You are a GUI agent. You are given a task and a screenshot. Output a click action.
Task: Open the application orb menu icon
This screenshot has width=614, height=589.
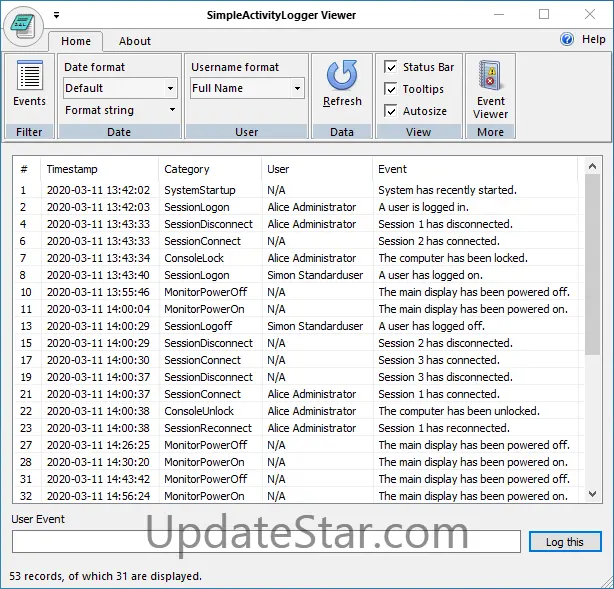click(x=23, y=27)
